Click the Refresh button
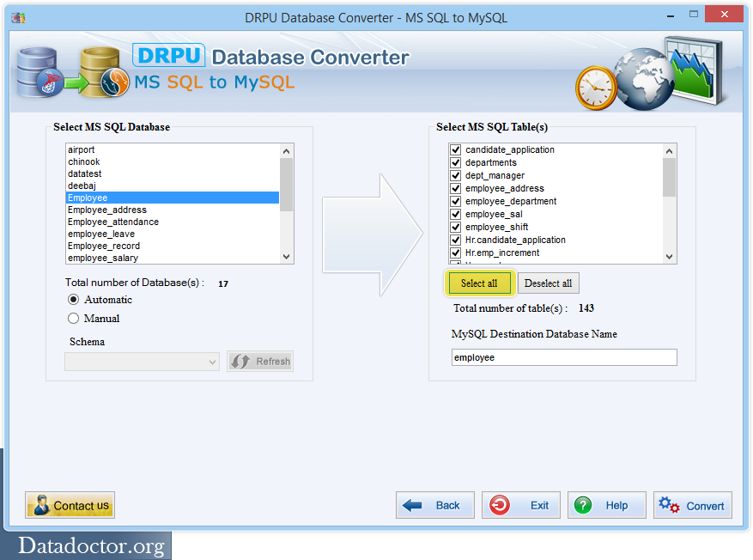Screen dimensions: 753x560 point(260,362)
